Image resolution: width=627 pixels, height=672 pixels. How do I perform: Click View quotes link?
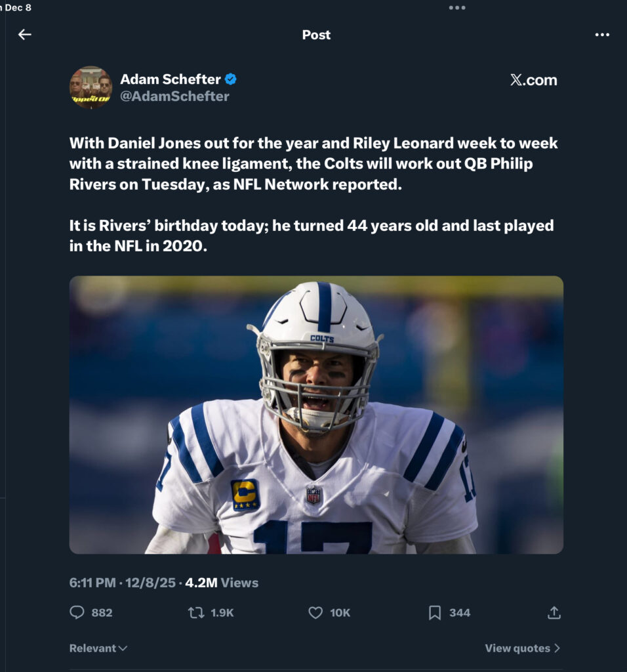[x=517, y=648]
